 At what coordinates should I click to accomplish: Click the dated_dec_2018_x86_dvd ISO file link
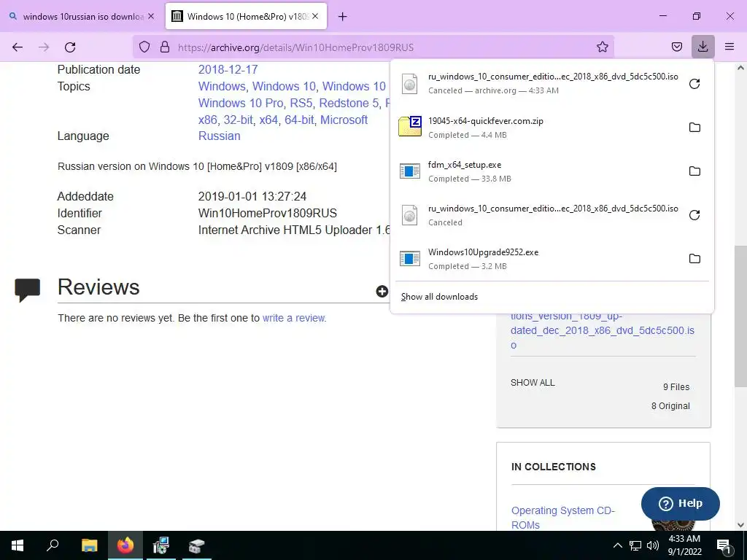(x=602, y=330)
